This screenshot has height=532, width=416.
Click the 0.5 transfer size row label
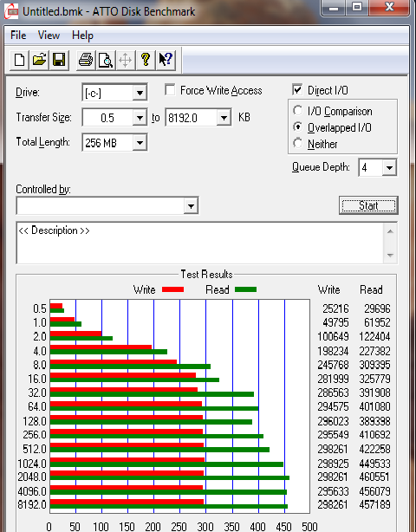coord(39,308)
